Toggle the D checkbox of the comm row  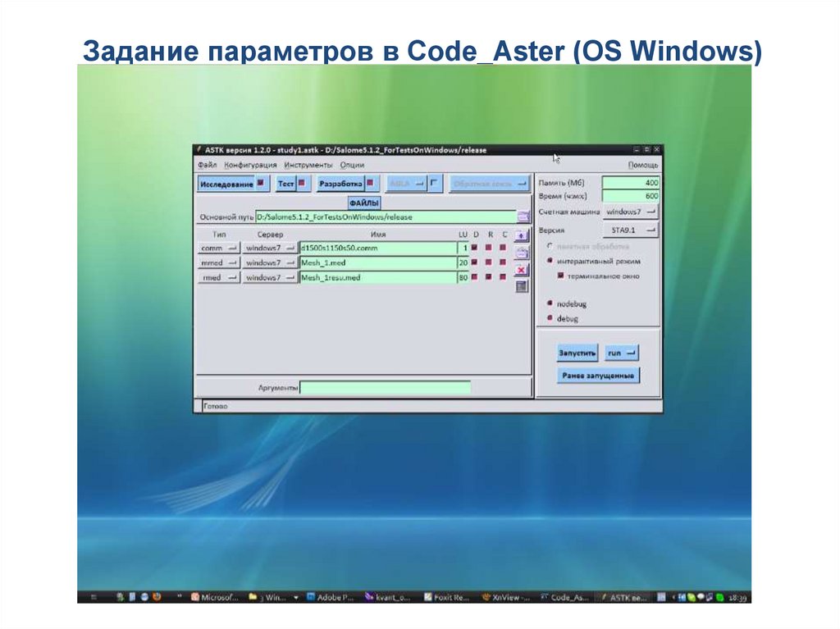[475, 248]
